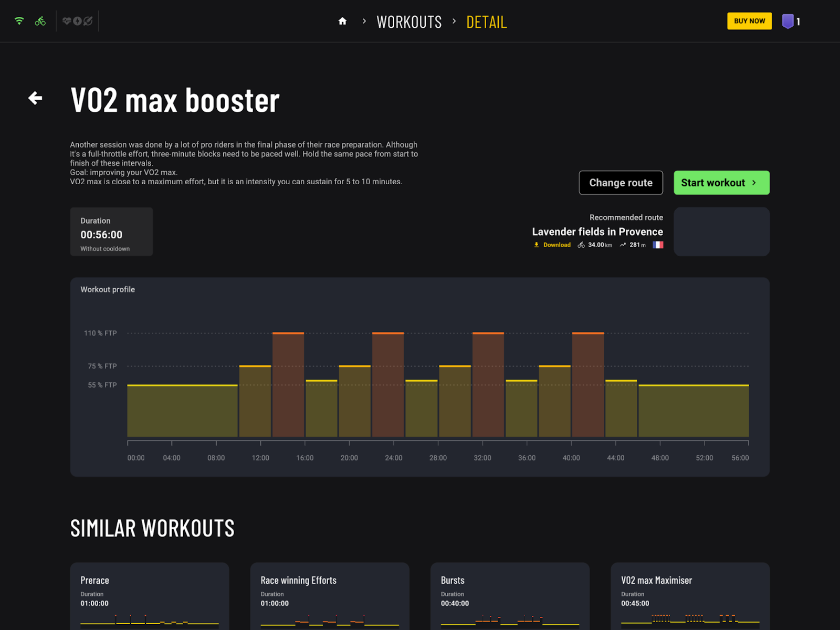
Task: Click the French flag route icon
Action: 658,245
